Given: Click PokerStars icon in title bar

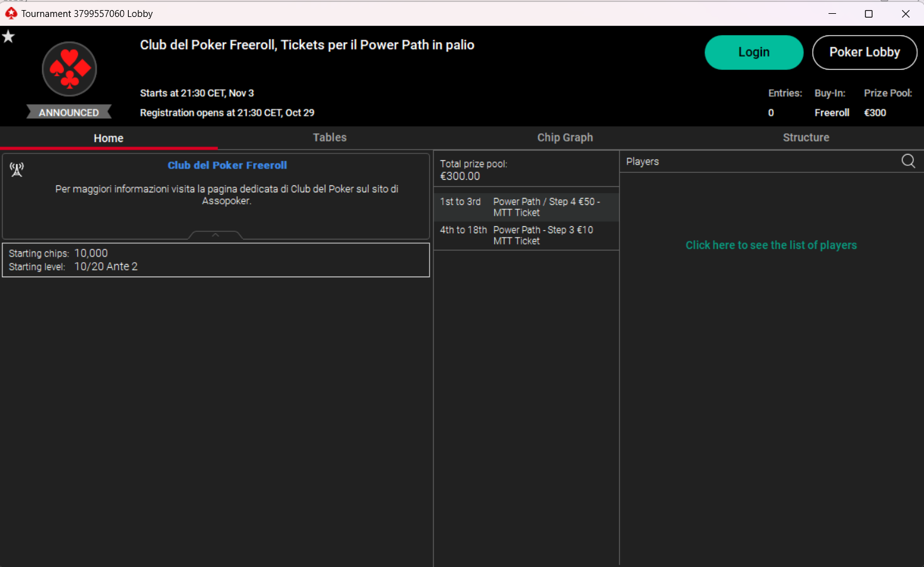Looking at the screenshot, I should pos(11,13).
